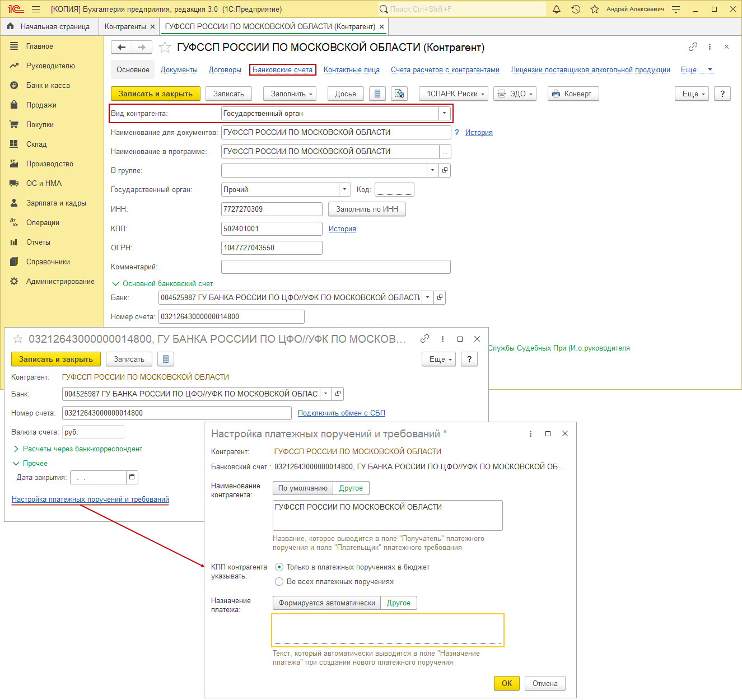This screenshot has width=742, height=700.
Task: Open the Документы link tab
Action: pyautogui.click(x=179, y=70)
